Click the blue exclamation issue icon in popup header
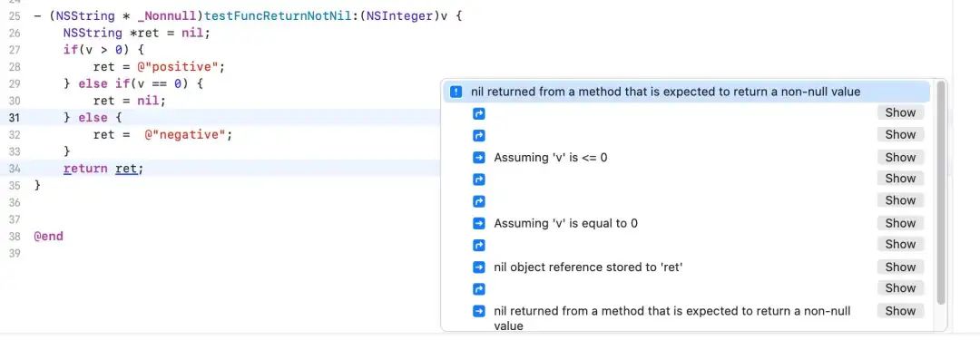The height and width of the screenshot is (340, 980). [456, 92]
